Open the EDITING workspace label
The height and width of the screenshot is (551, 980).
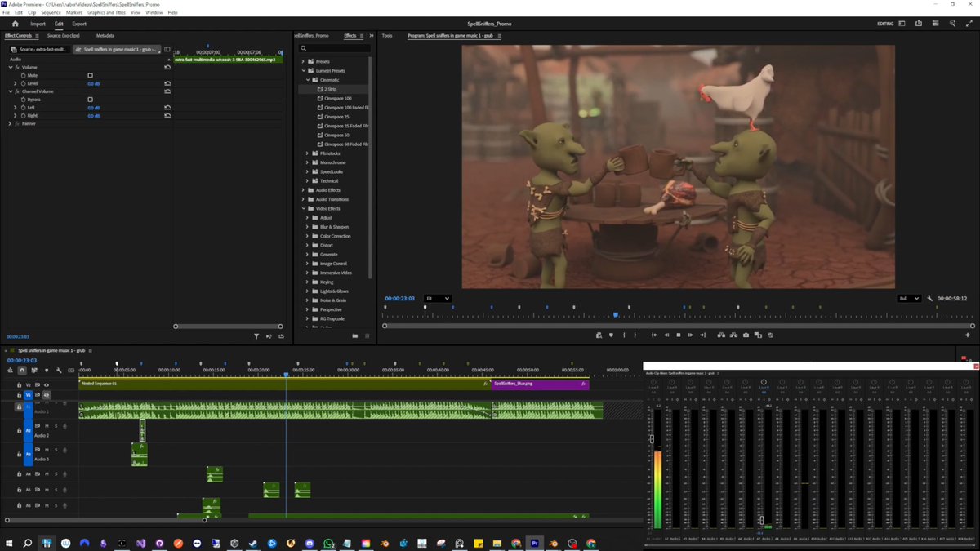click(x=885, y=24)
